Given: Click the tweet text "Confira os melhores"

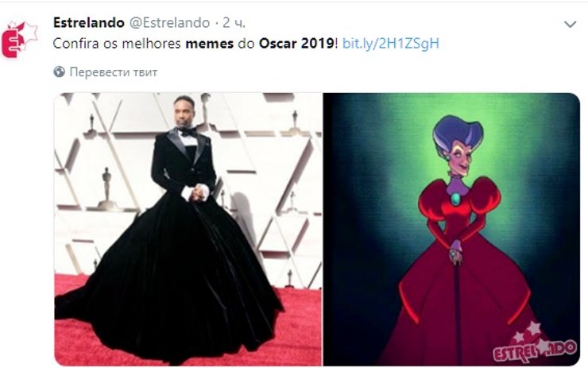Looking at the screenshot, I should click(x=117, y=43).
